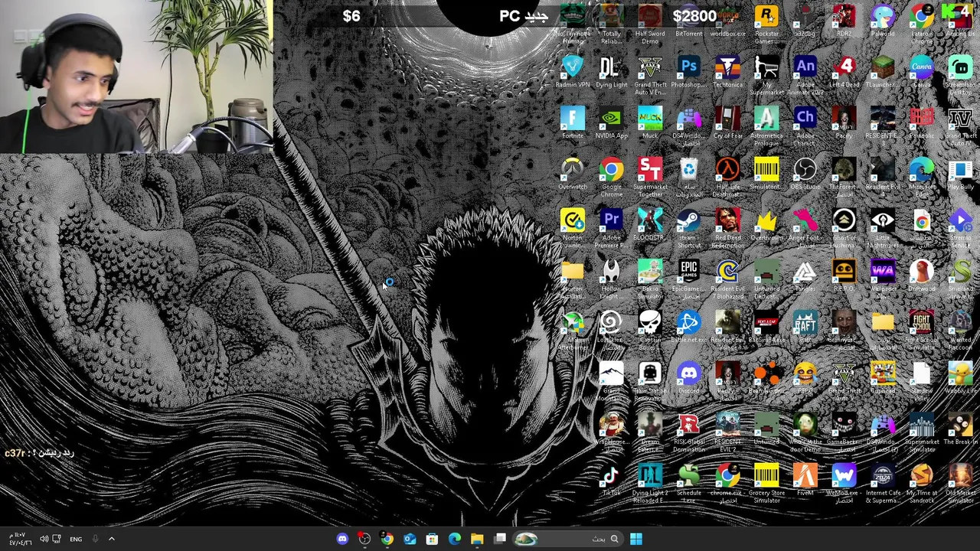Open Ghost of Tsushima shortcut
This screenshot has height=551, width=980.
[844, 228]
